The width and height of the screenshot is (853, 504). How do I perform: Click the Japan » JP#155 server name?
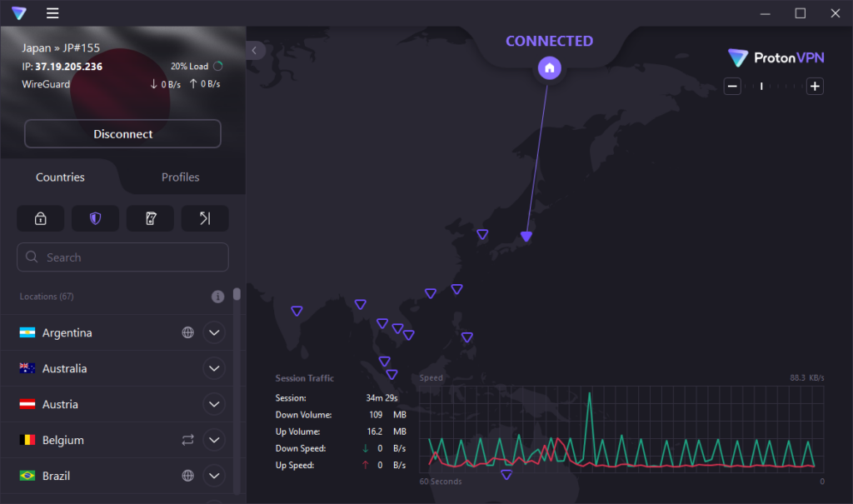pos(61,47)
